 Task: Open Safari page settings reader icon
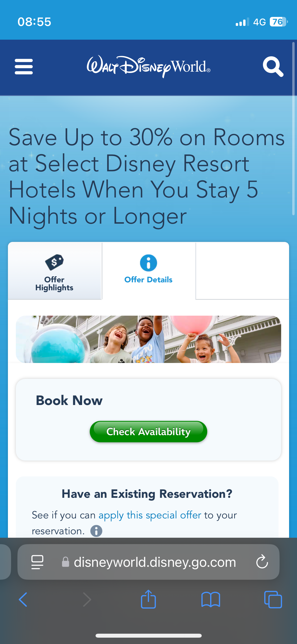(37, 562)
